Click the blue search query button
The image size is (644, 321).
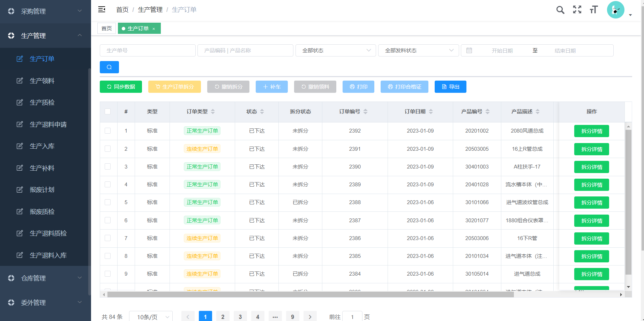click(x=109, y=67)
